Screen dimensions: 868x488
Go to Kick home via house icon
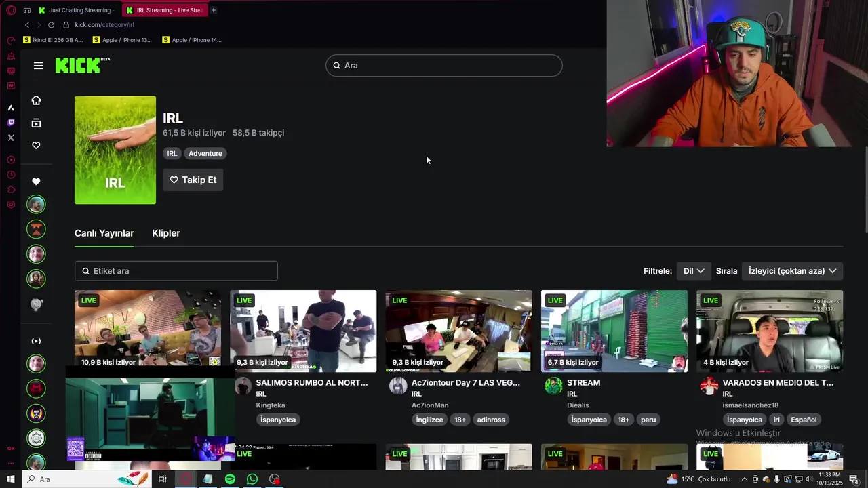(x=36, y=100)
